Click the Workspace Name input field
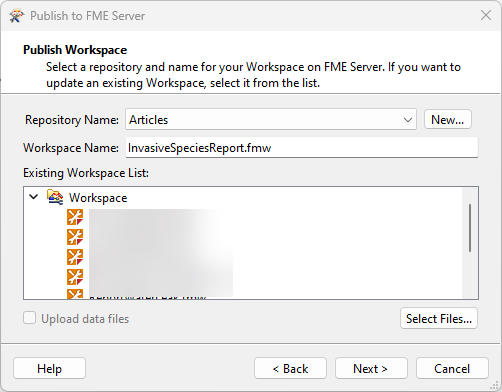The width and height of the screenshot is (502, 392). [x=302, y=147]
